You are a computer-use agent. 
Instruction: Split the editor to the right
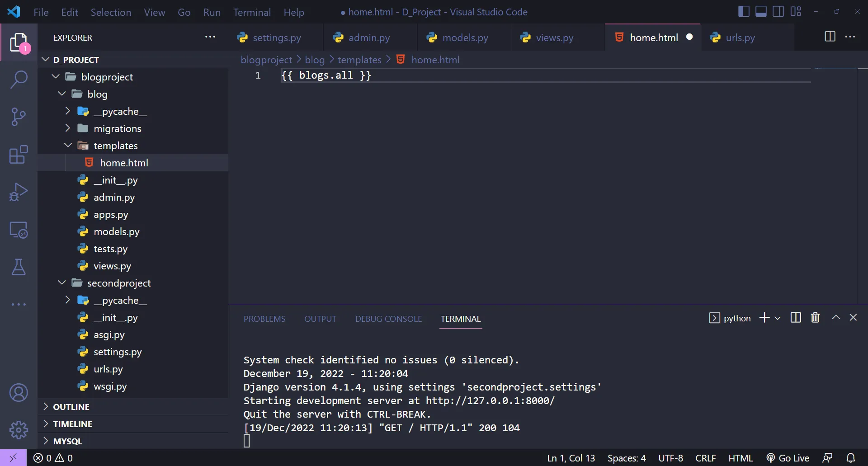pos(830,37)
